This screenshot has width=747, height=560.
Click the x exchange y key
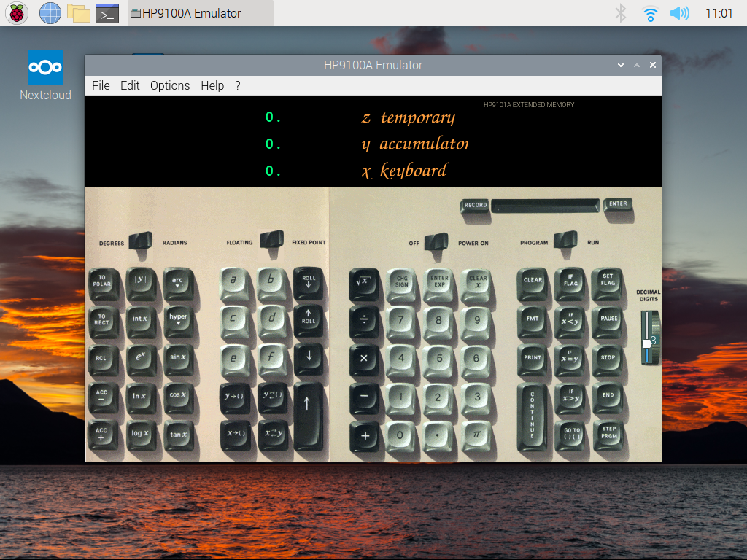[x=274, y=435]
